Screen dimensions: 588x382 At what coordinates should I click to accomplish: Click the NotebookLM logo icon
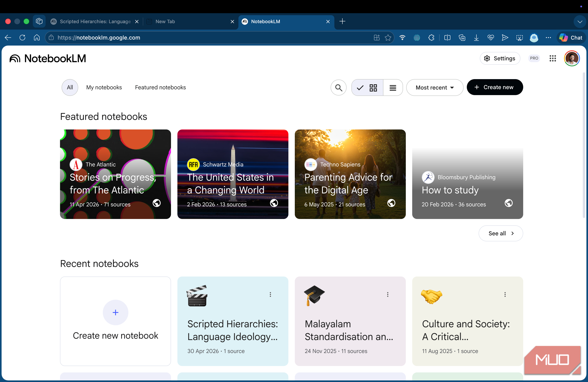pos(15,59)
